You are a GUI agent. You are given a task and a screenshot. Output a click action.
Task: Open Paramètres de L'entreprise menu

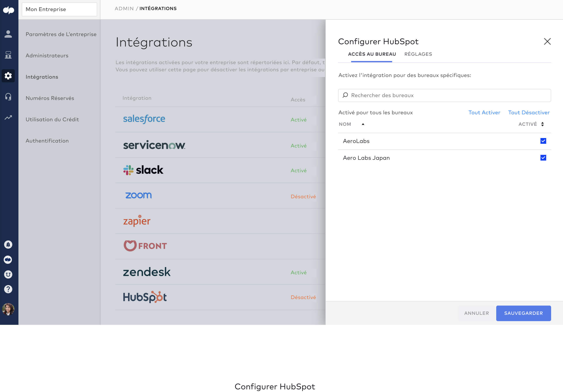tap(61, 34)
